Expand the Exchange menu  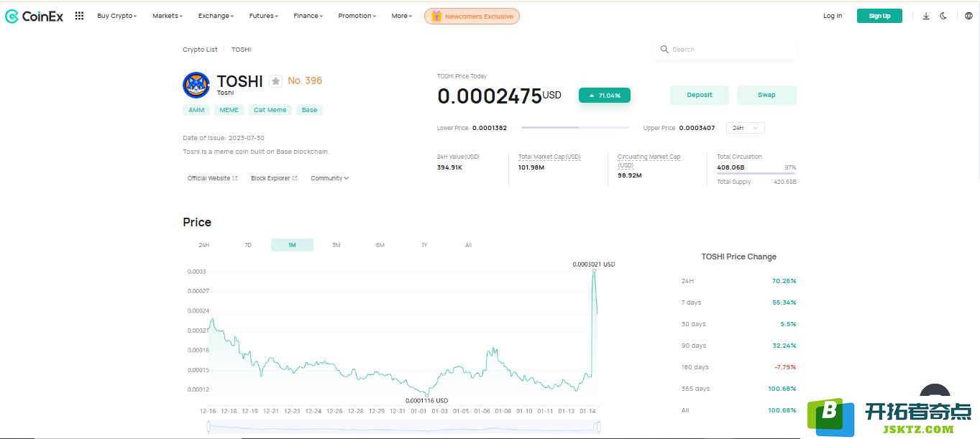pos(216,16)
